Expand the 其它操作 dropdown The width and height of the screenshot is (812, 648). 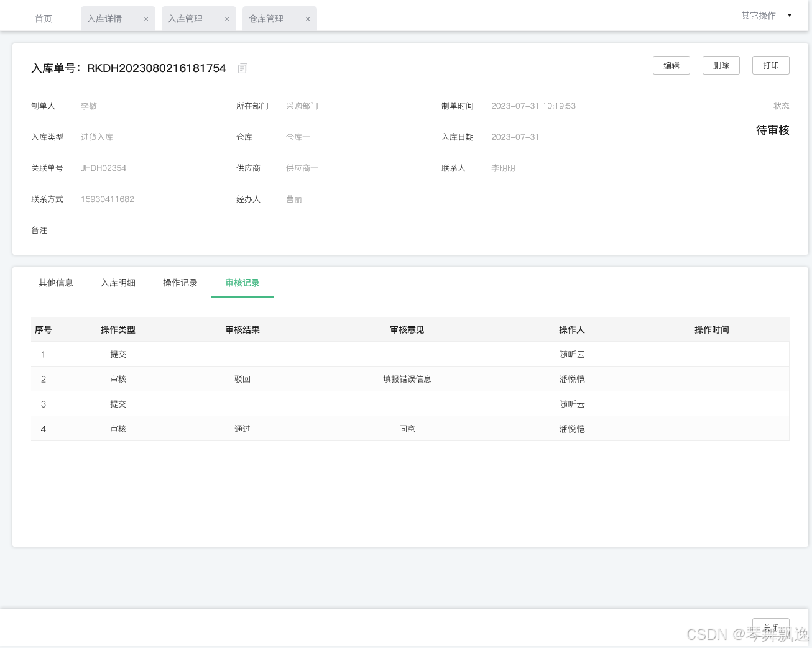tap(766, 16)
